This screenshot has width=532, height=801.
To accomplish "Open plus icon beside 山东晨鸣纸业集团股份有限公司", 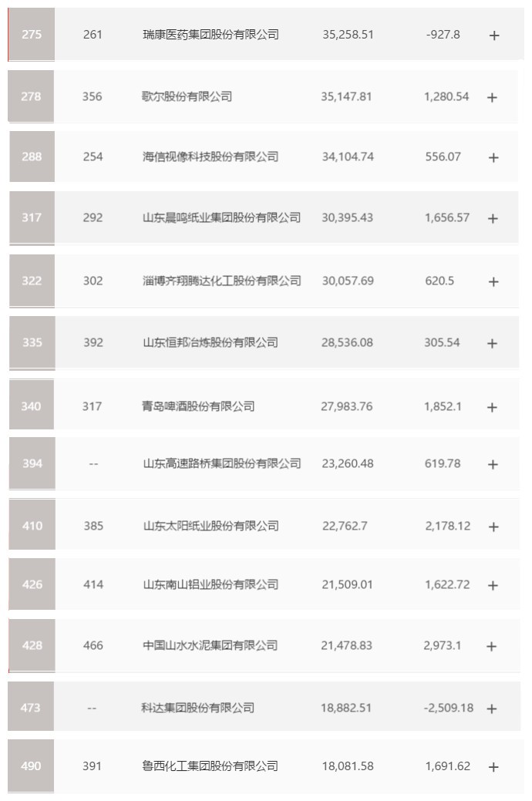I will coord(493,218).
